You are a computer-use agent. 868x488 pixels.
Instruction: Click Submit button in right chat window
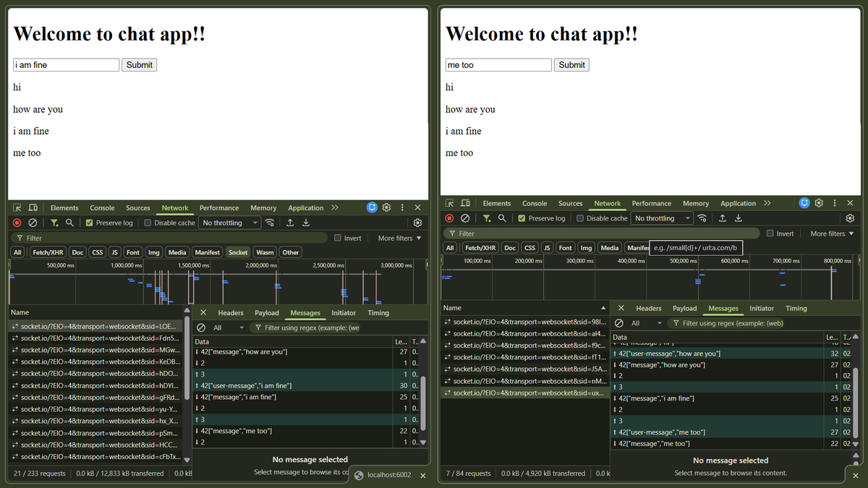click(x=571, y=65)
